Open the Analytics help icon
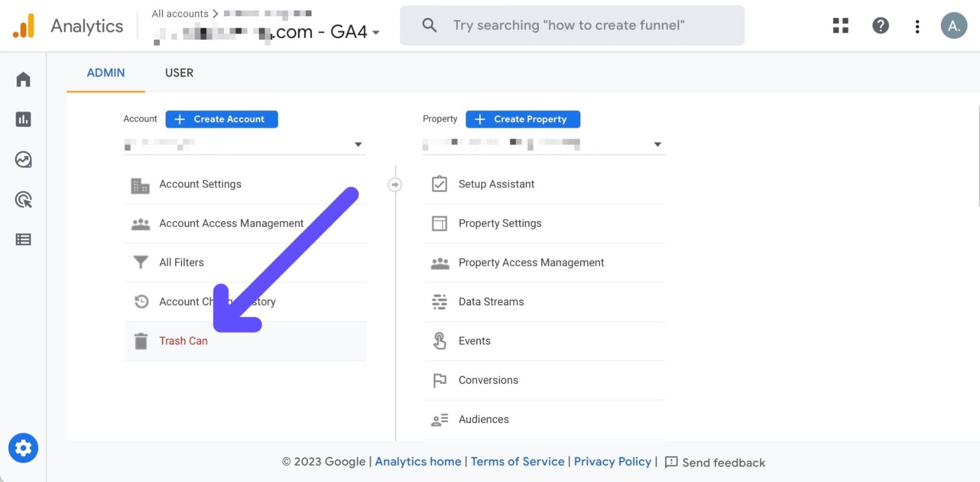The height and width of the screenshot is (482, 980). [880, 26]
